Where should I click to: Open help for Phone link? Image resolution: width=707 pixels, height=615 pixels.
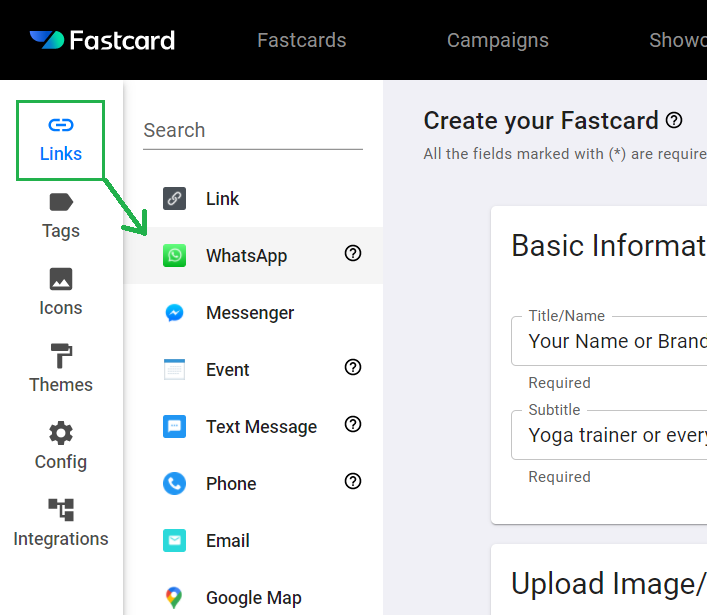353,482
